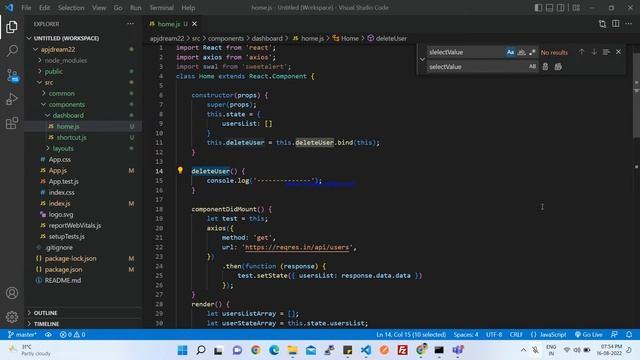Expand the public folder

coord(40,71)
